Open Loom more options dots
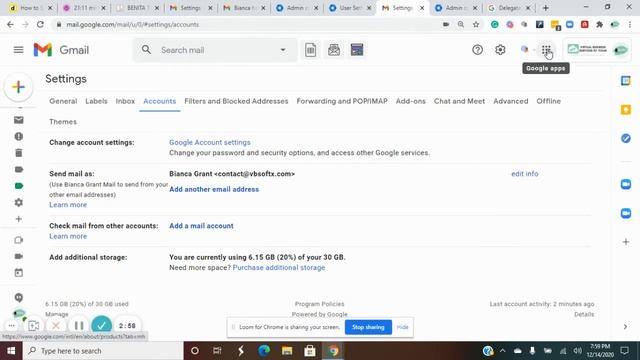640x360 pixels. click(x=11, y=326)
